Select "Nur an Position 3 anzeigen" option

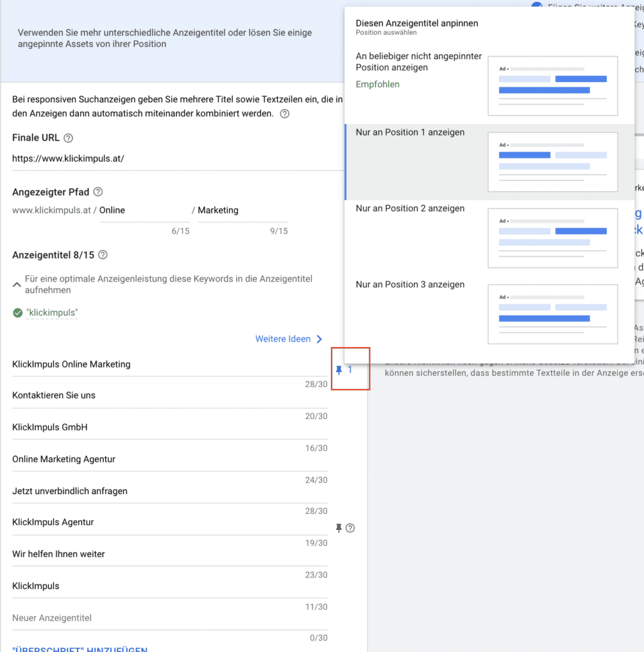[x=410, y=285]
